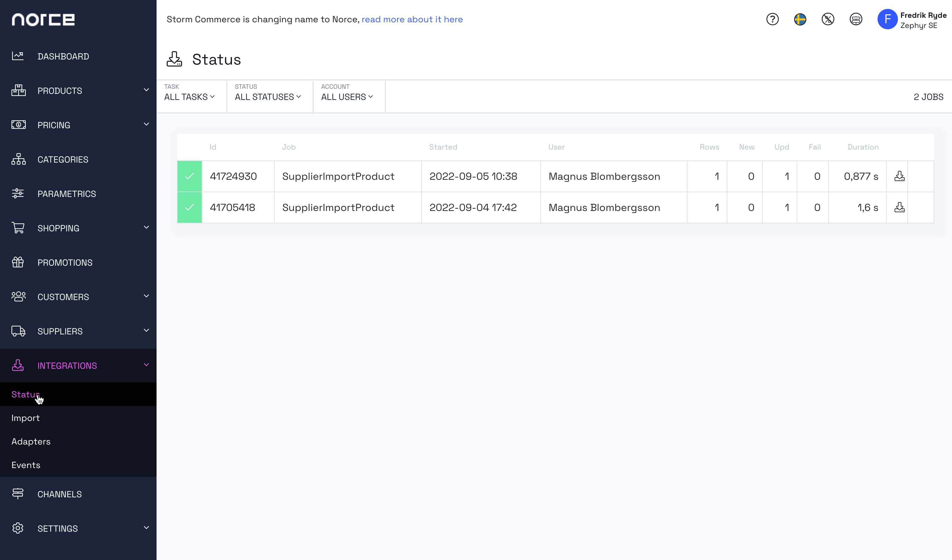This screenshot has width=952, height=560.
Task: Click the Job column header
Action: [x=289, y=147]
